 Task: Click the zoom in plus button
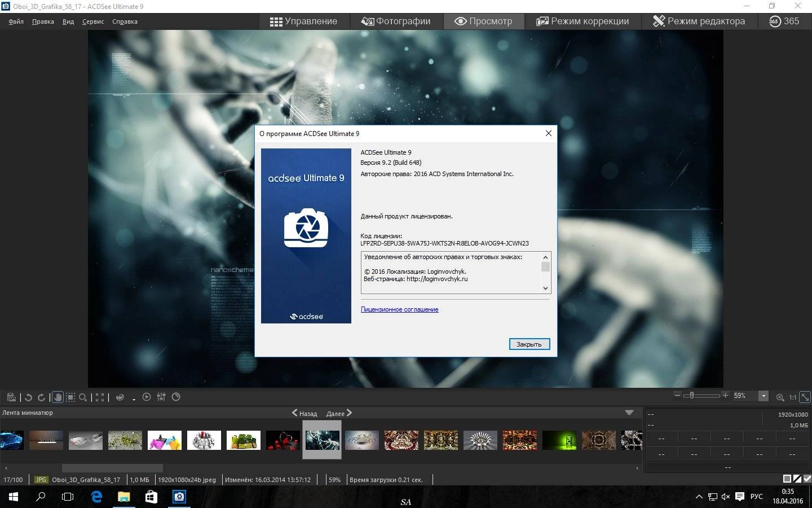(x=725, y=396)
